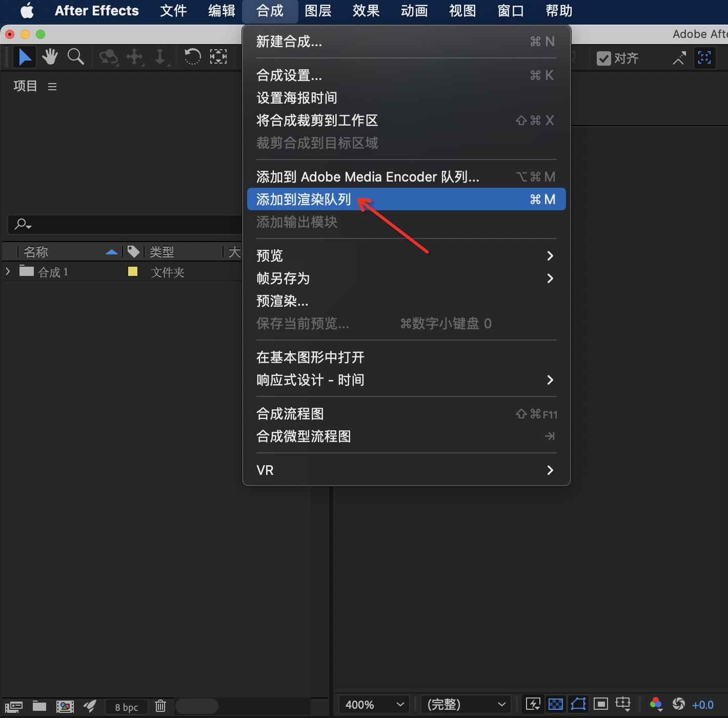Open project settings rocket icon

(90, 706)
